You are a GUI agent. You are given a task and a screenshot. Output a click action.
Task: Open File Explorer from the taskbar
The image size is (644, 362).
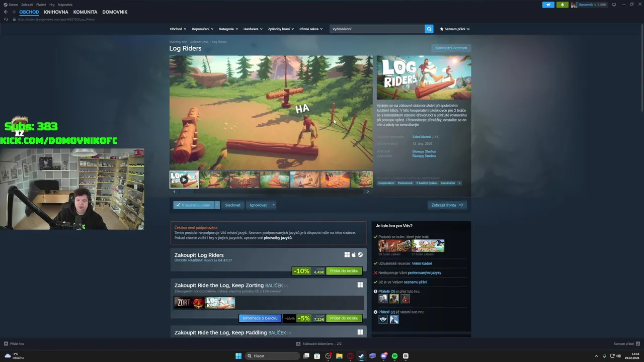(x=339, y=356)
